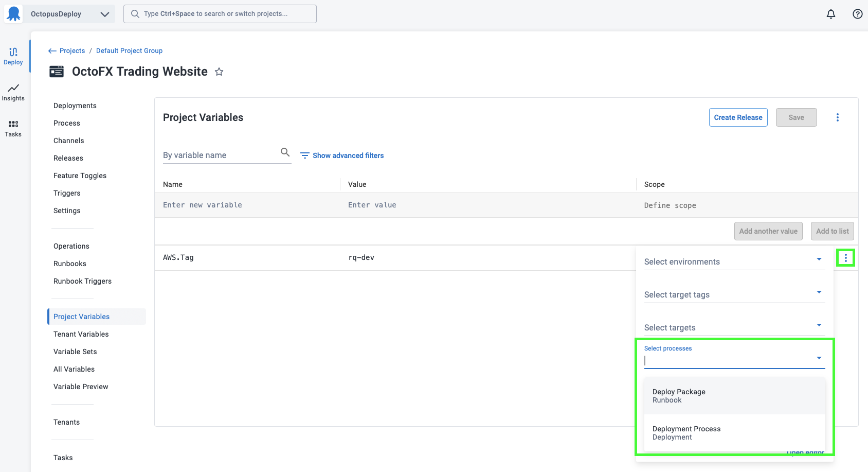Viewport: 868px width, 472px height.
Task: Open the AWS.Tag row overflow menu
Action: (x=846, y=258)
